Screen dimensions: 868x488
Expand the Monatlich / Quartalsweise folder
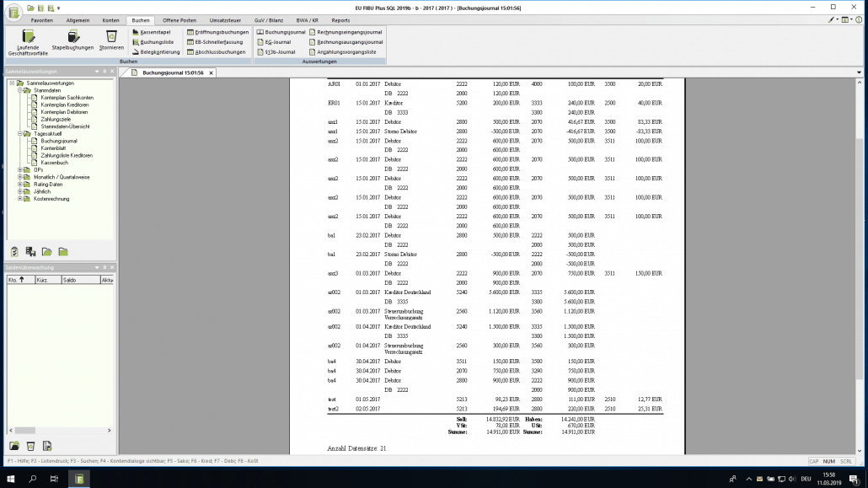tap(20, 177)
